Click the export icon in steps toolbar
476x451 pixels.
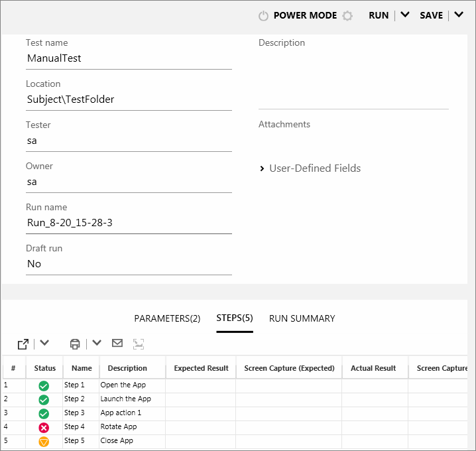[23, 344]
